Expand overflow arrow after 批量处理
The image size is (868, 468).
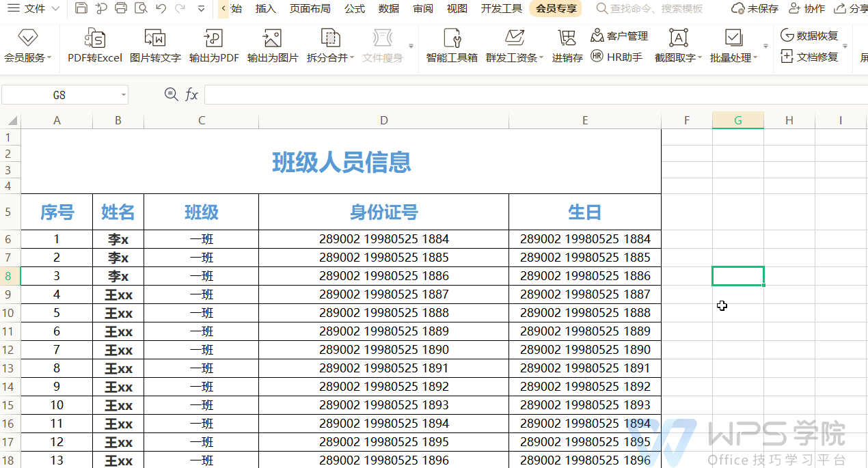[x=765, y=46]
